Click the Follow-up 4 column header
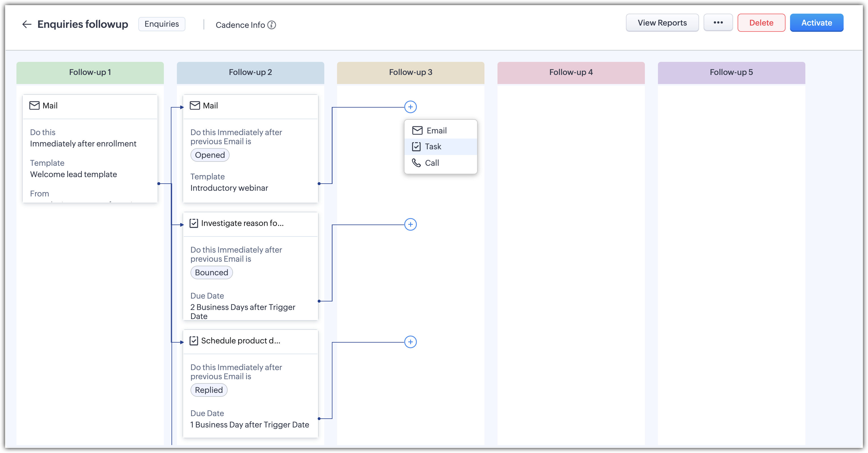Viewport: 868px width, 453px height. point(571,72)
